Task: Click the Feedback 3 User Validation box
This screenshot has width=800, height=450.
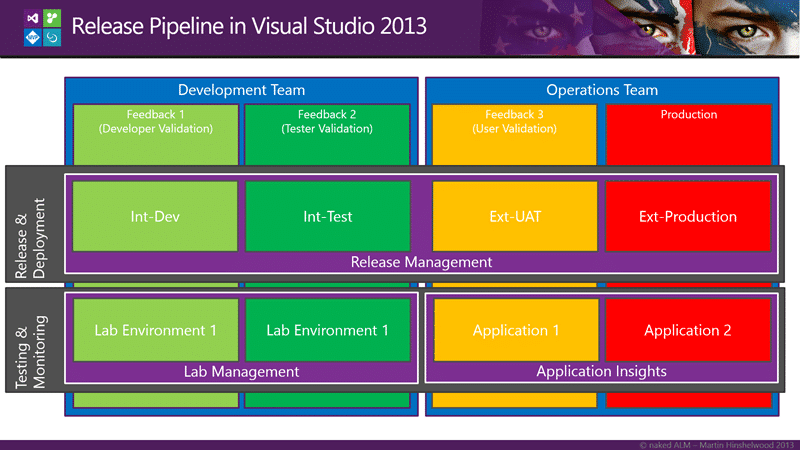Action: [x=514, y=135]
